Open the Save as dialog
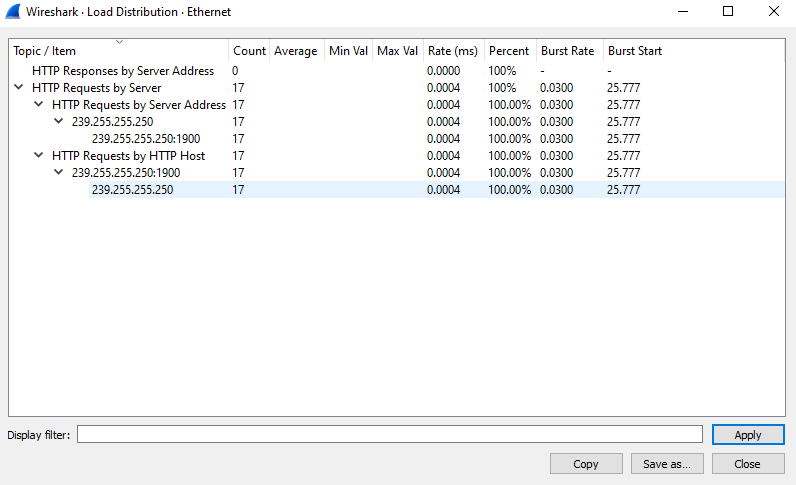The image size is (796, 485). pyautogui.click(x=667, y=464)
